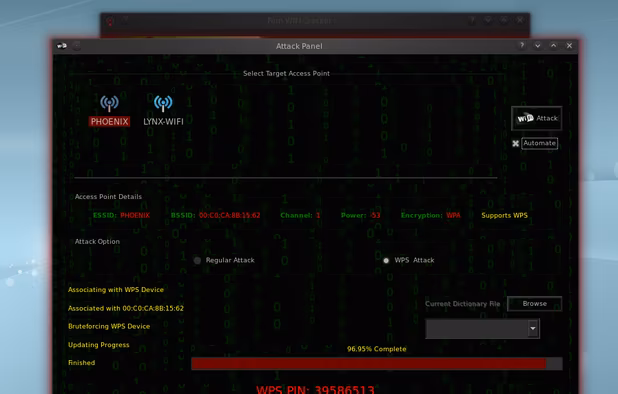Click the ESSID PHOENIX detail value
The image size is (618, 394).
(135, 216)
